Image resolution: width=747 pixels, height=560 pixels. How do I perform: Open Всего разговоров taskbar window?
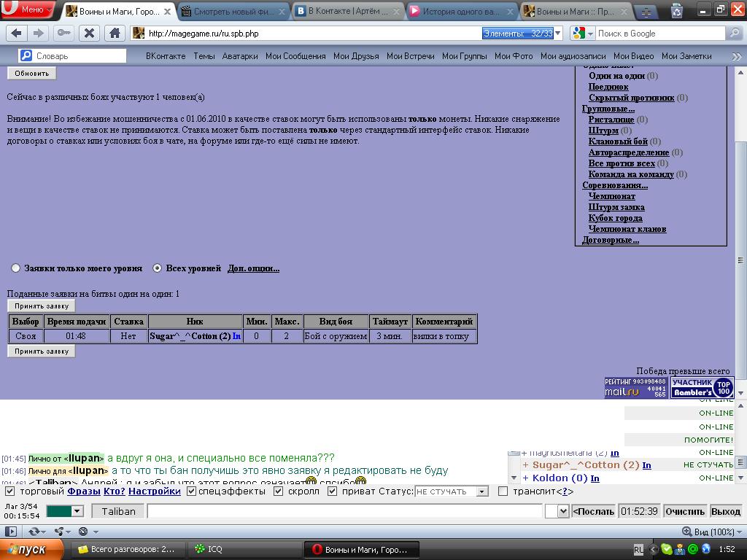click(127, 550)
